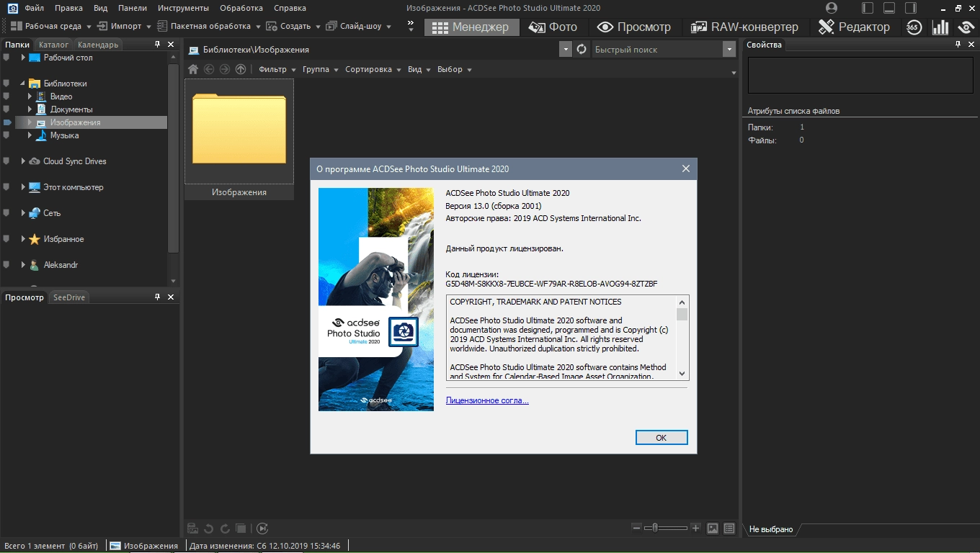980x553 pixels.
Task: Click the compare images icon in bottom toolbar
Action: (x=241, y=529)
